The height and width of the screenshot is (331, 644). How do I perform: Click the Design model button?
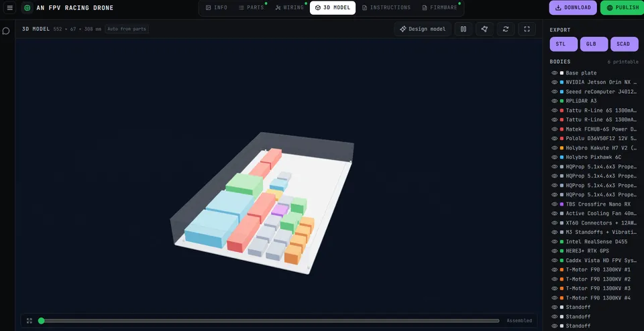(423, 29)
